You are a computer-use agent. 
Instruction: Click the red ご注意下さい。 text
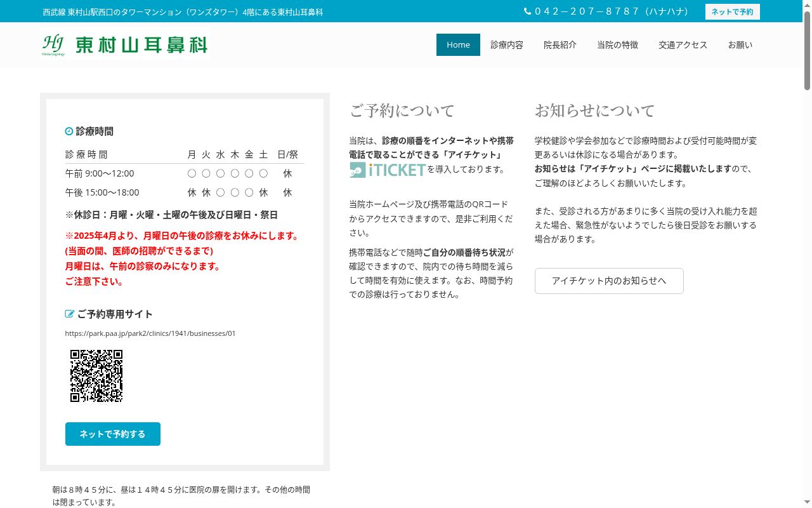tap(95, 281)
